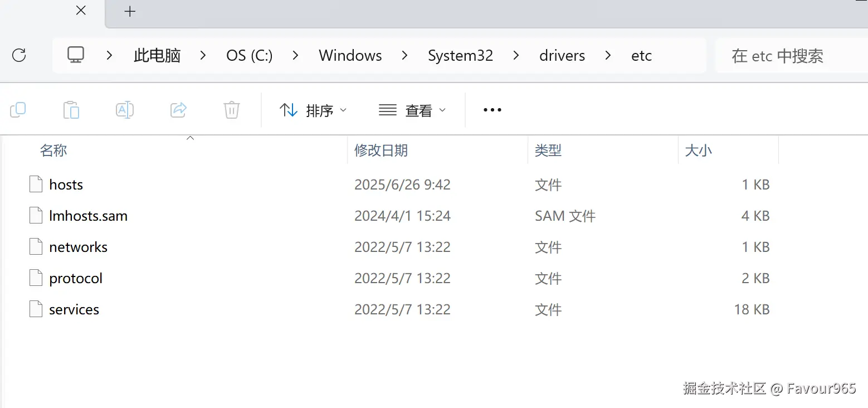
Task: Click the copy icon in toolbar
Action: click(18, 110)
